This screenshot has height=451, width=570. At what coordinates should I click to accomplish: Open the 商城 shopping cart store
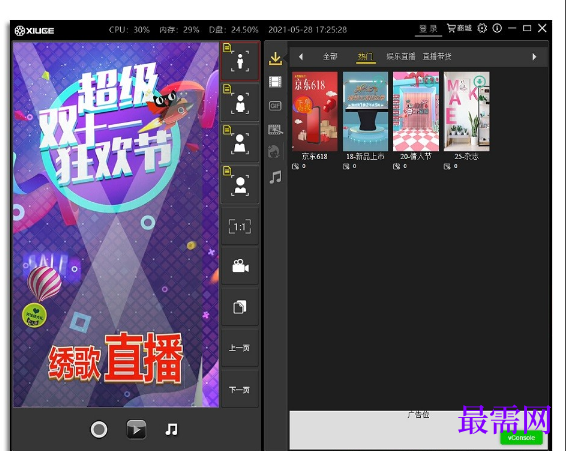point(459,28)
